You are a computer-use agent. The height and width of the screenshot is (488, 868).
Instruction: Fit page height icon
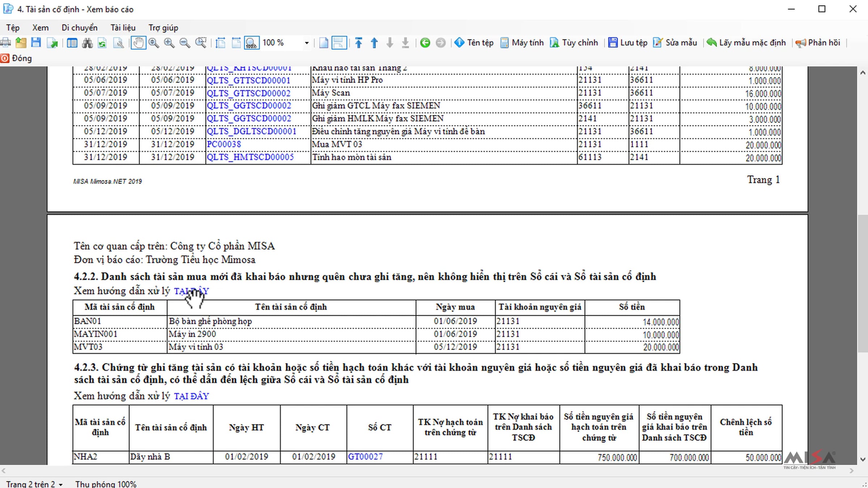click(x=220, y=43)
